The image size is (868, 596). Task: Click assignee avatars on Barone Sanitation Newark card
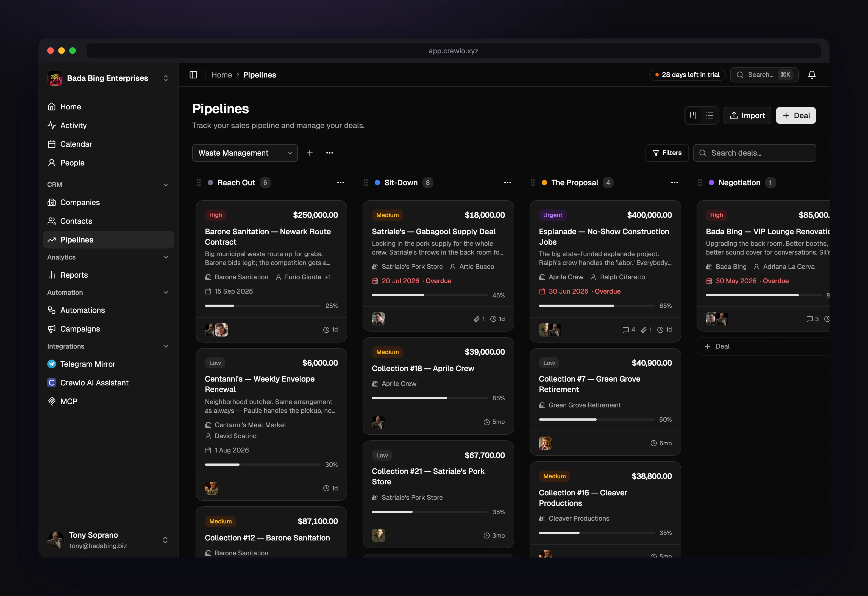(216, 329)
